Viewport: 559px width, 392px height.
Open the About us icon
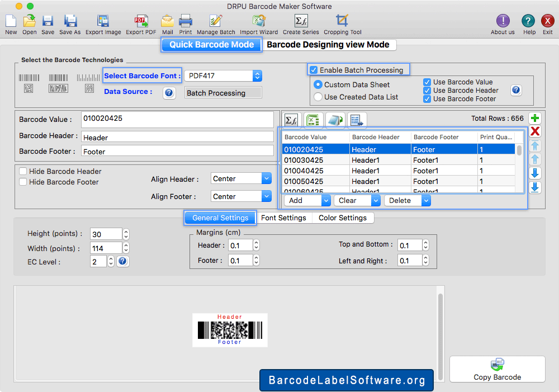pyautogui.click(x=503, y=21)
